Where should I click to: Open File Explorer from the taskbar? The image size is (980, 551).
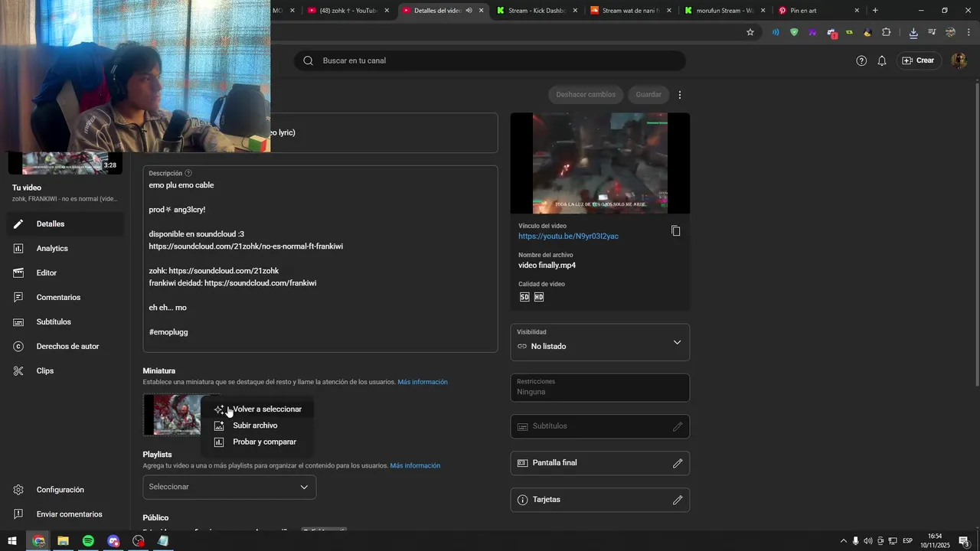[x=63, y=541]
